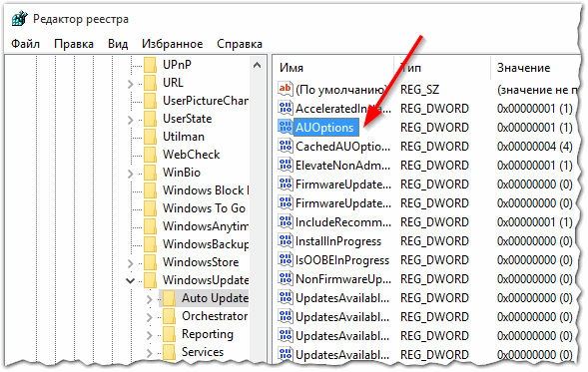
Task: Select the WebCheck key label
Action: [x=192, y=155]
